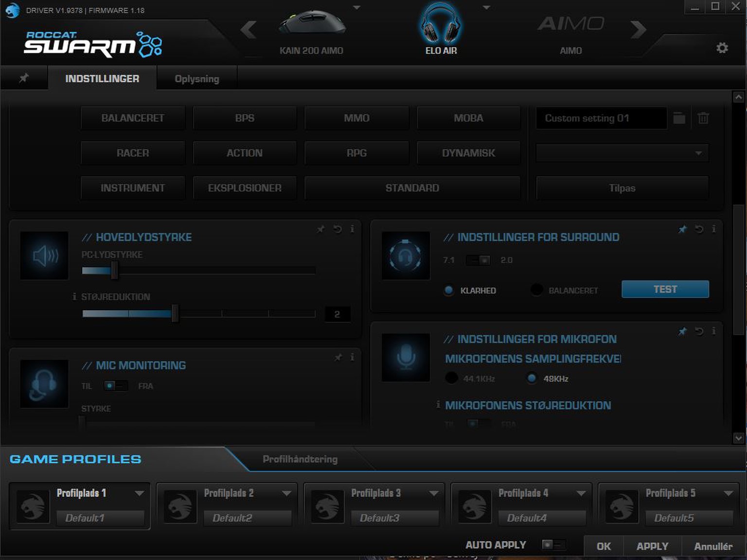
Task: Pin the surround settings panel
Action: point(683,229)
